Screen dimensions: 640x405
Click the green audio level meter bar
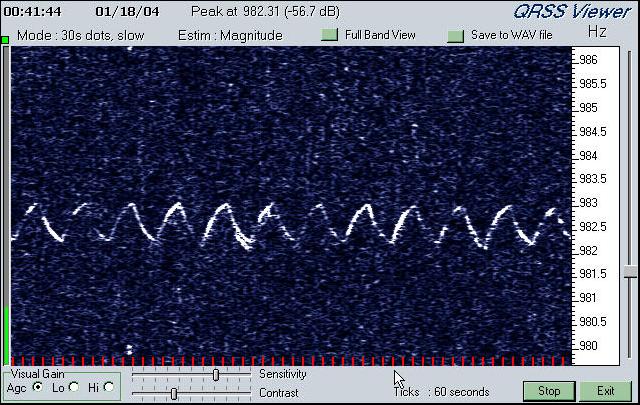click(x=6, y=335)
